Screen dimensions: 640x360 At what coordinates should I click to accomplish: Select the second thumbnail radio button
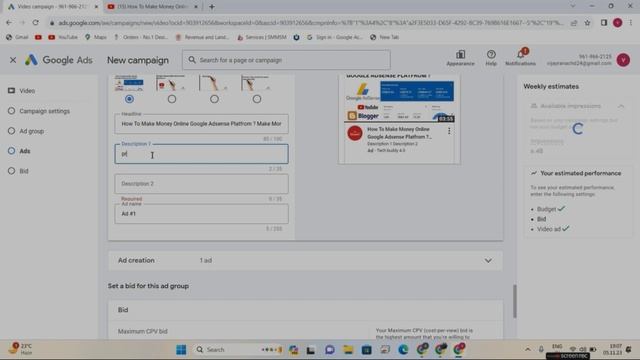click(172, 99)
